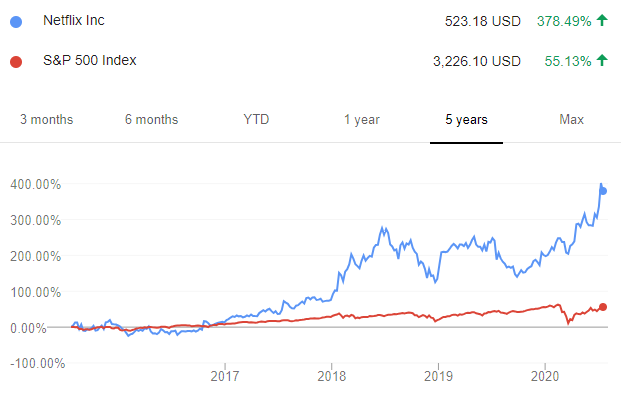Image resolution: width=621 pixels, height=403 pixels.
Task: Click the blue Netflix legend dot
Action: click(x=16, y=22)
